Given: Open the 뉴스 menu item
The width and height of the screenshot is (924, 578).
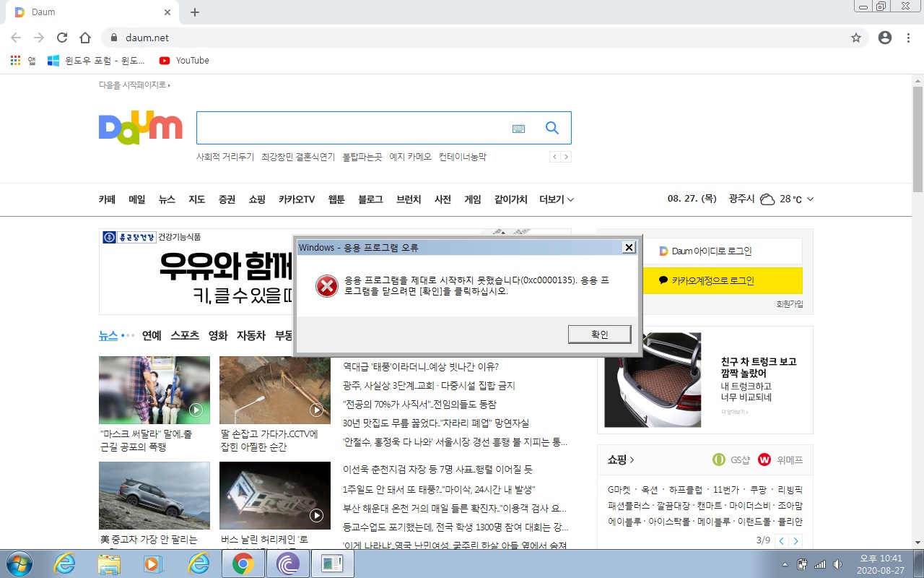Looking at the screenshot, I should point(167,199).
